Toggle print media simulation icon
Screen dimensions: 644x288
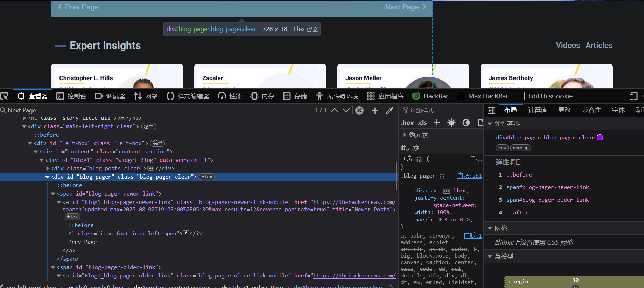pyautogui.click(x=480, y=123)
